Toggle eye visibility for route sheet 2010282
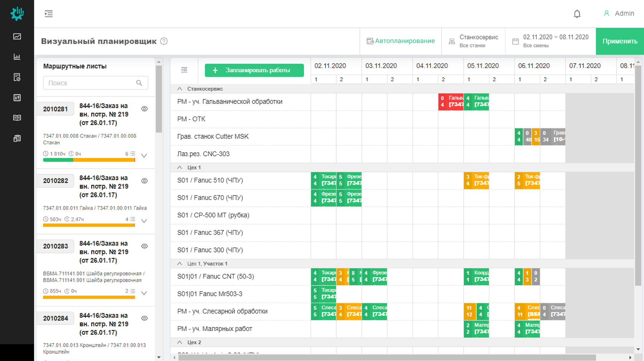 click(x=145, y=181)
